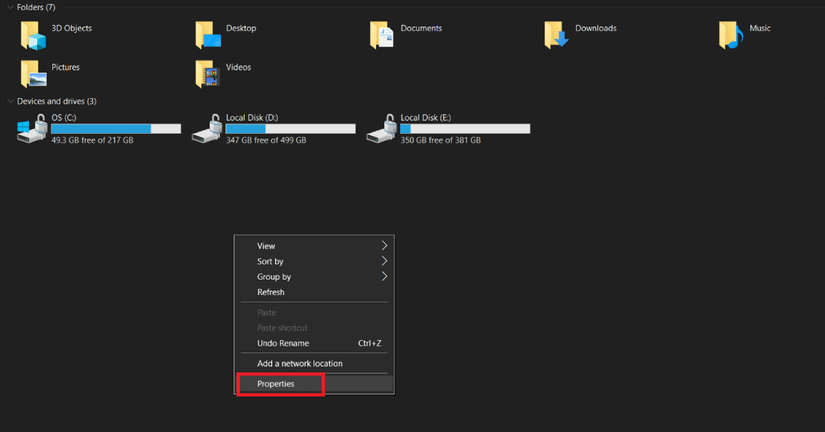
Task: Click the 'Pictures' folder name
Action: coord(65,67)
